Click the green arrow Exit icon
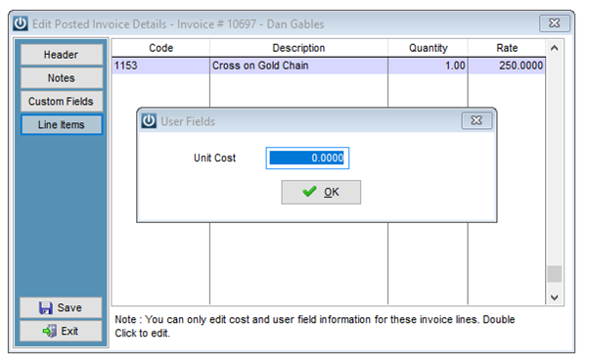589x364 pixels. [x=50, y=331]
